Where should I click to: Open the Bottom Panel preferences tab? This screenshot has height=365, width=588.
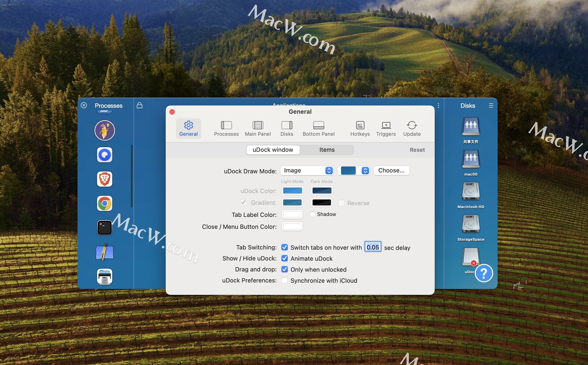318,128
